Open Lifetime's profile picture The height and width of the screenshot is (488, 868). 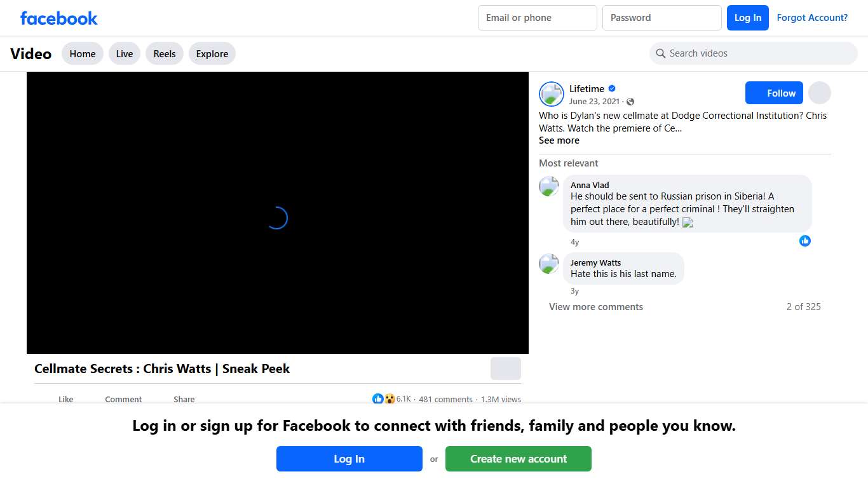point(551,94)
